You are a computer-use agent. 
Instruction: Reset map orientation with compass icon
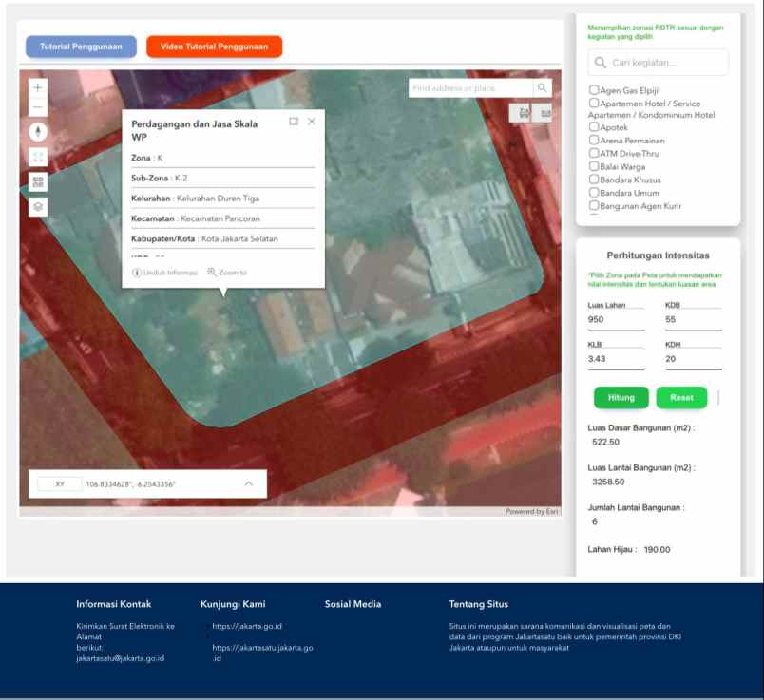[38, 132]
